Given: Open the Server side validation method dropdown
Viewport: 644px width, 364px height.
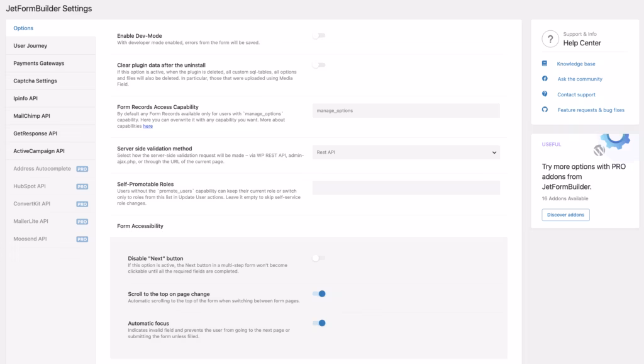Looking at the screenshot, I should (x=406, y=152).
